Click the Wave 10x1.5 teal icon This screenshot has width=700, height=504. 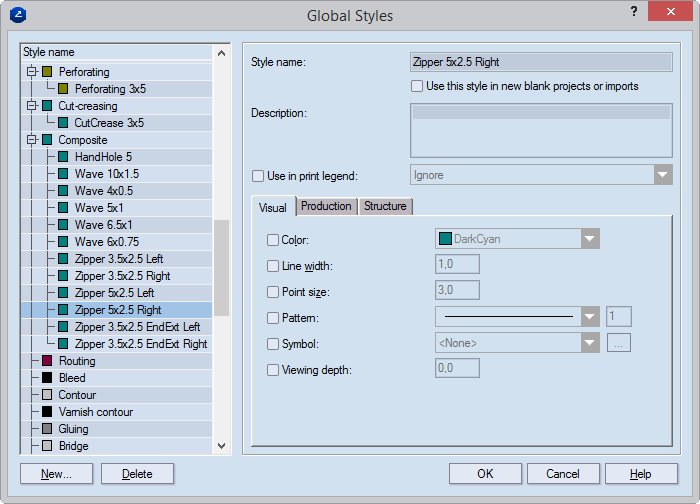click(x=63, y=174)
